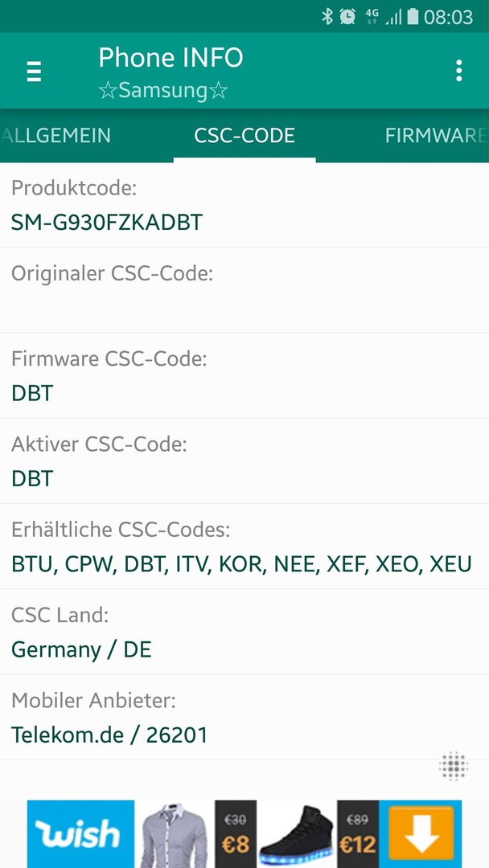Image resolution: width=489 pixels, height=868 pixels.
Task: Select the CSC-CODE tab
Action: (x=244, y=136)
